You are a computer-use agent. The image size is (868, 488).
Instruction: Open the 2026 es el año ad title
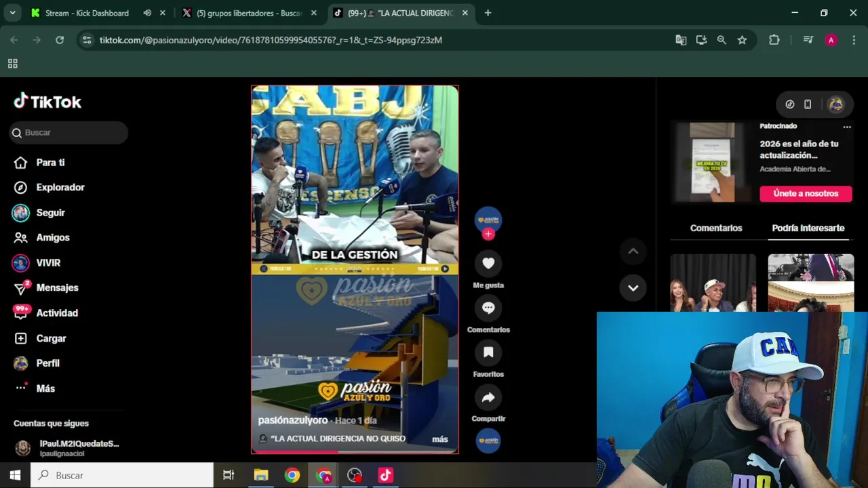(799, 149)
